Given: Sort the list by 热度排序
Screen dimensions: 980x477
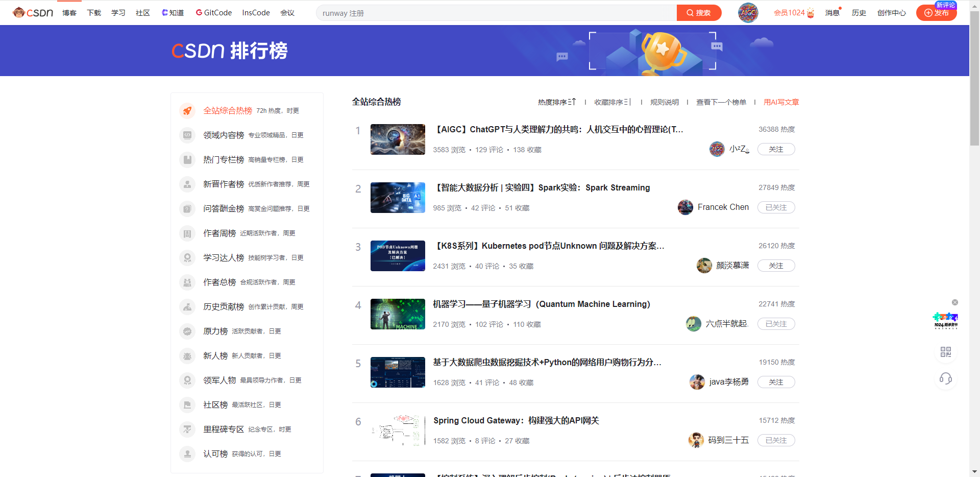Looking at the screenshot, I should coord(557,102).
